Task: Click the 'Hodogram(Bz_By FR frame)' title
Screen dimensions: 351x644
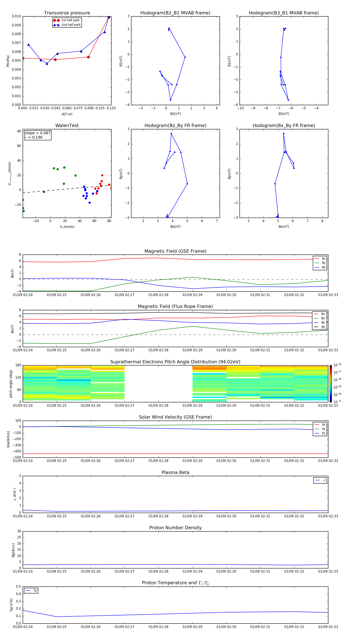Action: coord(175,125)
